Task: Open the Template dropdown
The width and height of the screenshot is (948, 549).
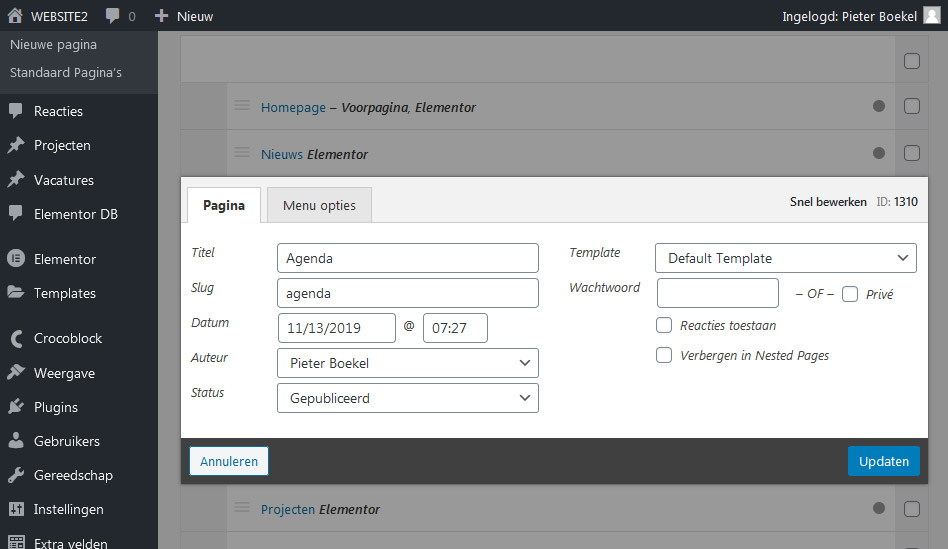Action: pyautogui.click(x=785, y=258)
